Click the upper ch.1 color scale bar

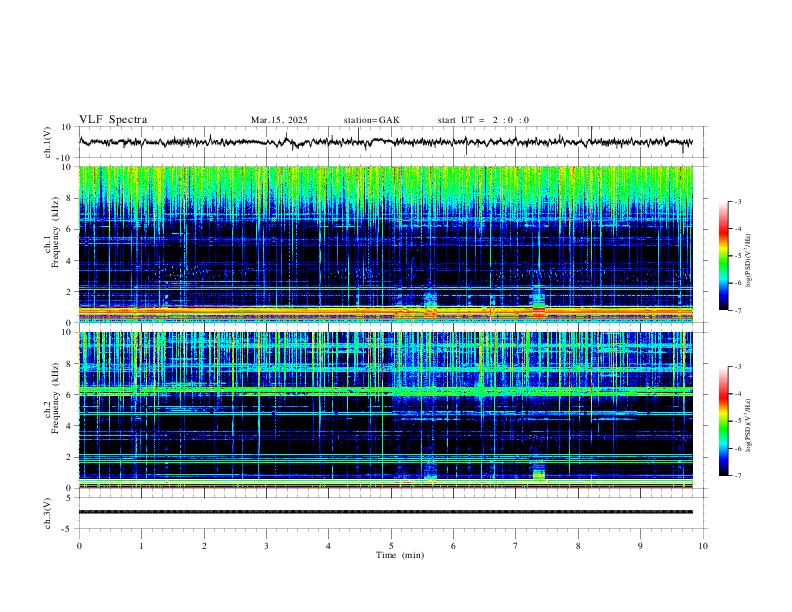pos(724,256)
